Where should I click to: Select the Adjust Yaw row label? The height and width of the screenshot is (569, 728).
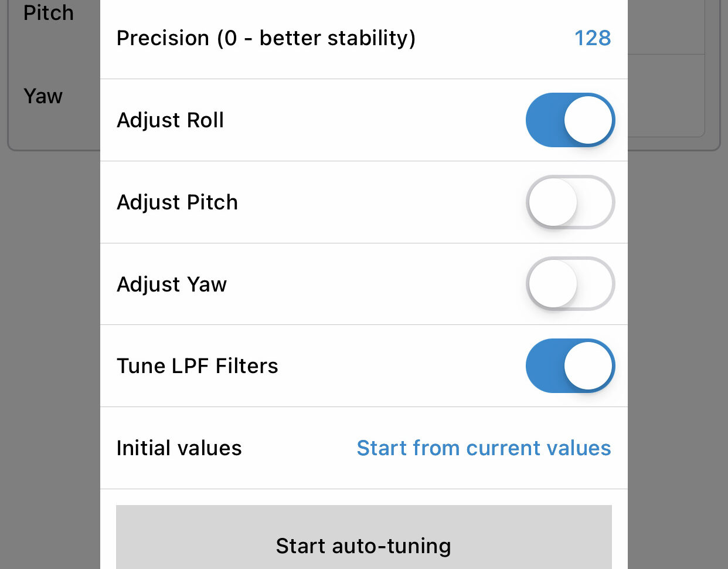pos(171,284)
